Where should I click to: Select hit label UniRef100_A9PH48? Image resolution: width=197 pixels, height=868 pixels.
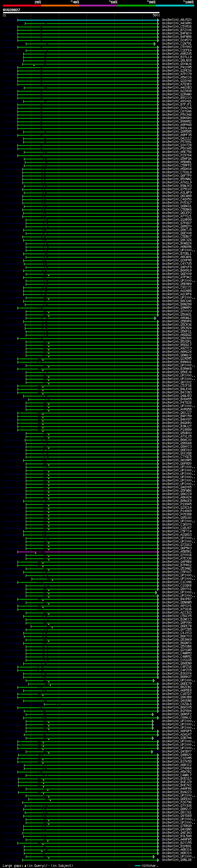click(177, 125)
